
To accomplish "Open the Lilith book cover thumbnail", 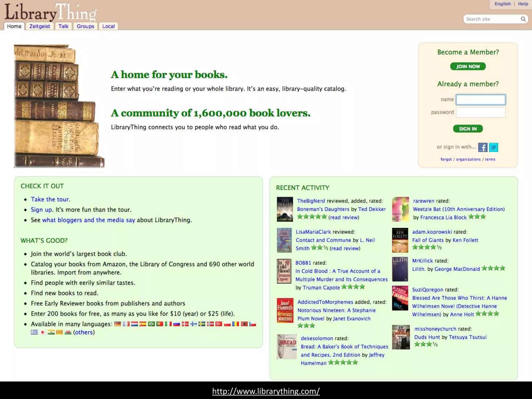I will pyautogui.click(x=400, y=269).
